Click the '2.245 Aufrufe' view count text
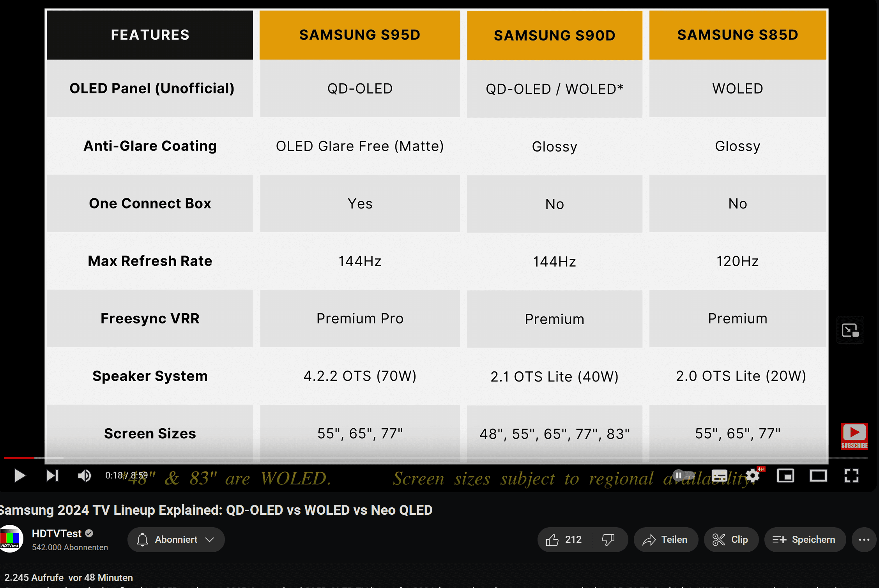The height and width of the screenshot is (588, 879). [34, 577]
